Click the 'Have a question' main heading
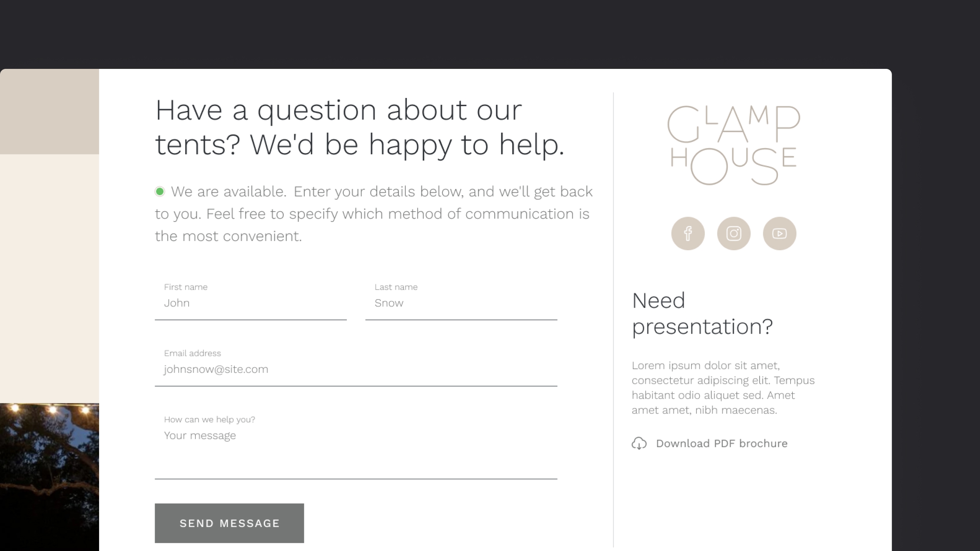980x551 pixels. pyautogui.click(x=359, y=127)
